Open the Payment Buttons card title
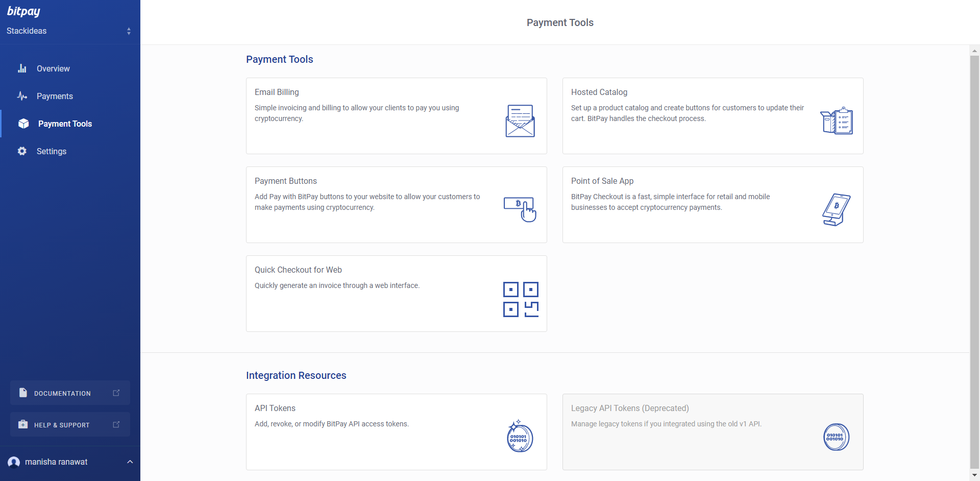Image resolution: width=980 pixels, height=481 pixels. (x=286, y=181)
